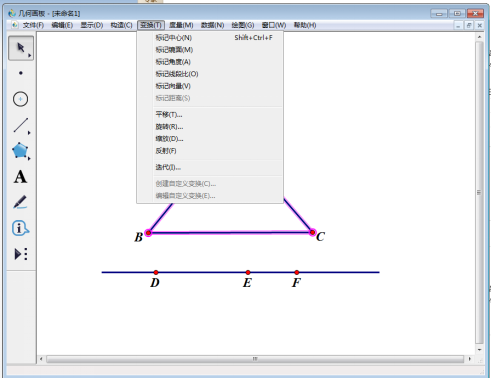
Task: Open the 窗口(W) menu
Action: tap(274, 25)
